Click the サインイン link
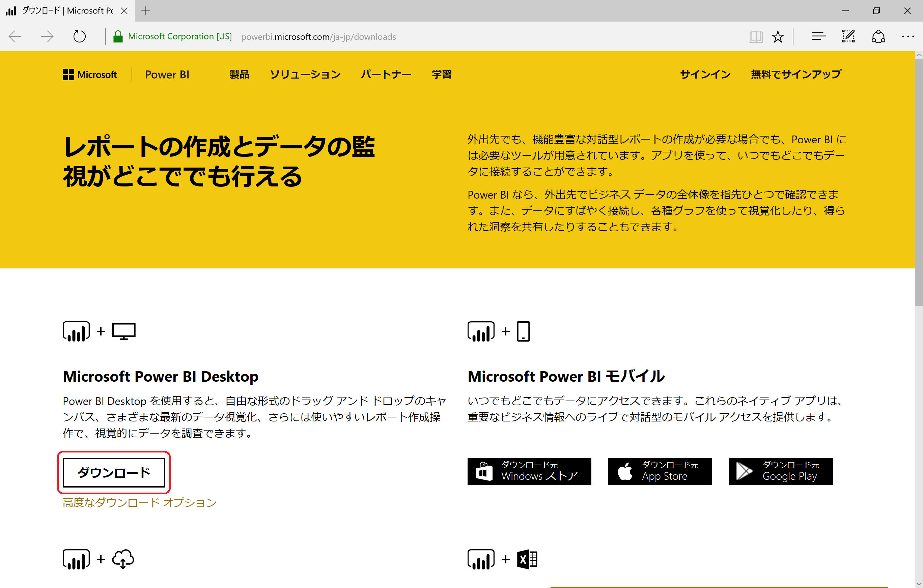The height and width of the screenshot is (588, 923). (x=705, y=74)
